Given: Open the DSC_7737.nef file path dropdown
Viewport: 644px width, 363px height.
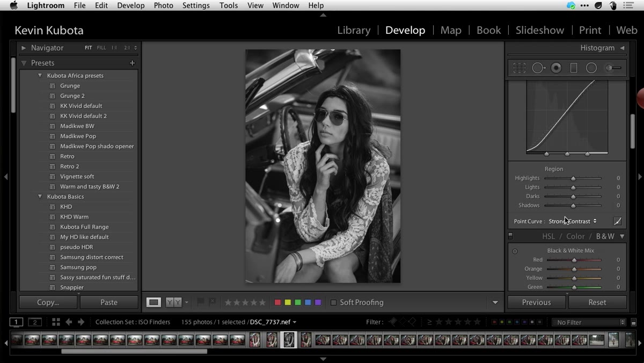Looking at the screenshot, I should coord(273,322).
